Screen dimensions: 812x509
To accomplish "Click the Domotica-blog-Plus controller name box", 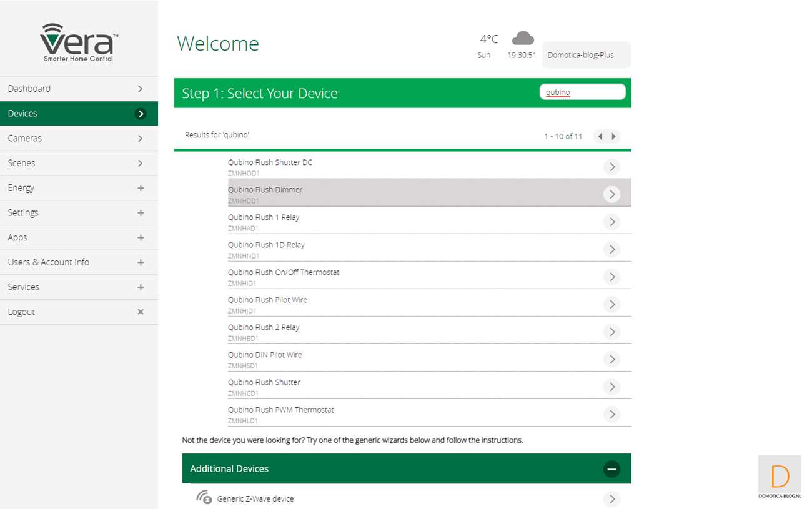I will pos(587,55).
